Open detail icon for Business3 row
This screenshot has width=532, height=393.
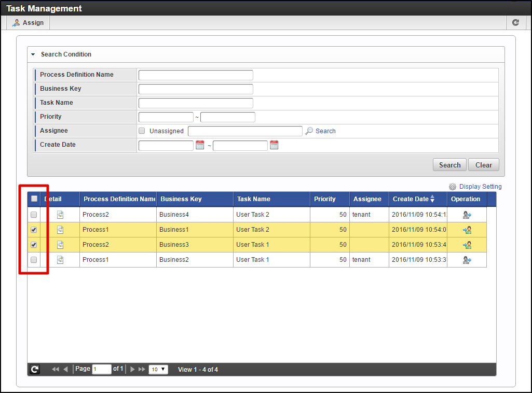click(x=60, y=245)
